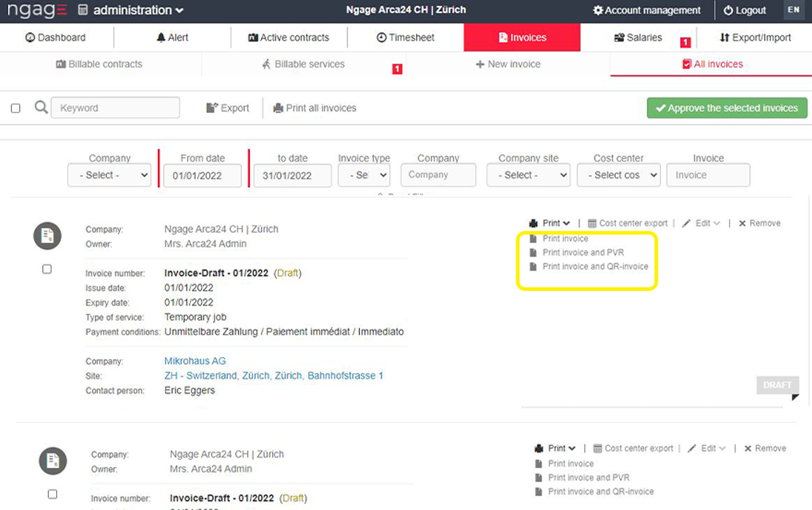
Task: Check the second invoice's checkbox
Action: [52, 494]
